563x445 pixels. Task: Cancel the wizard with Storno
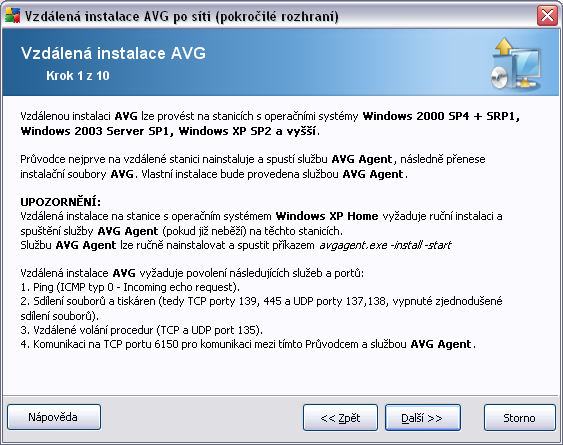[x=520, y=418]
